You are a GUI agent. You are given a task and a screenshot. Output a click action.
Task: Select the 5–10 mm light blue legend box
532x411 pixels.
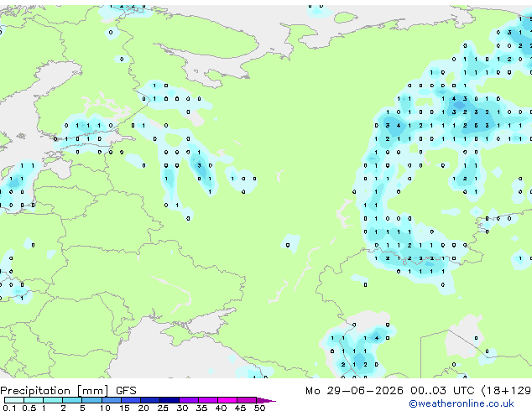point(92,400)
